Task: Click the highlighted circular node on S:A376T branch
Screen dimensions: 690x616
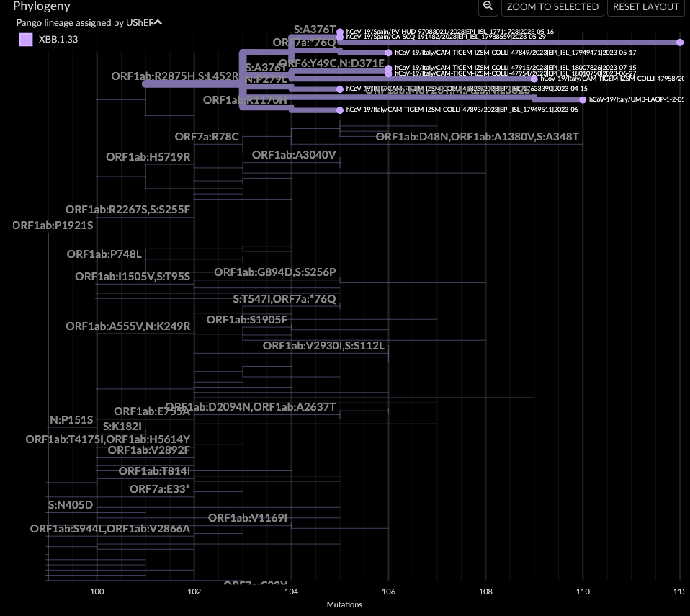Action: 339,31
